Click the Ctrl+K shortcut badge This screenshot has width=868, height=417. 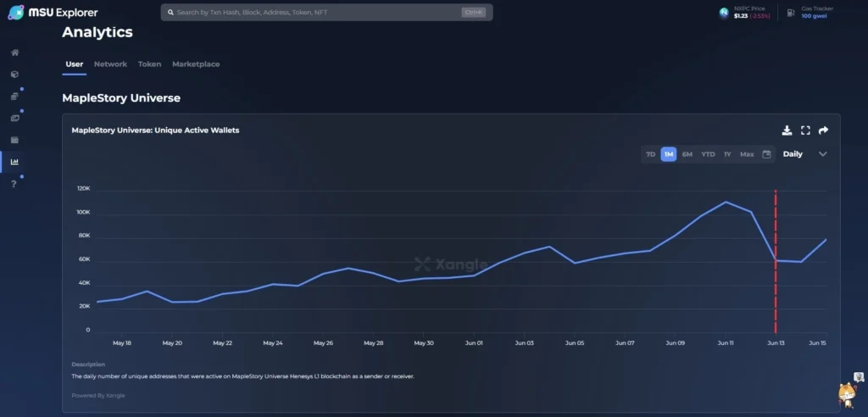473,12
